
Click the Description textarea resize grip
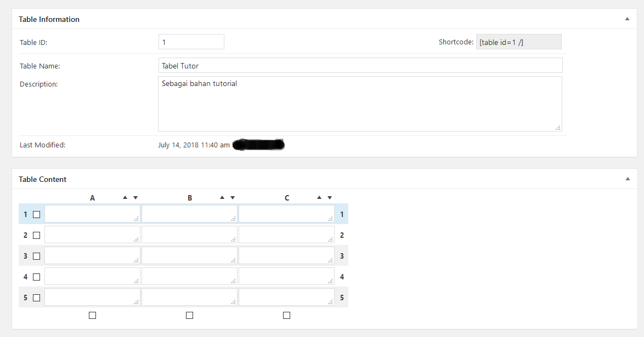click(558, 128)
